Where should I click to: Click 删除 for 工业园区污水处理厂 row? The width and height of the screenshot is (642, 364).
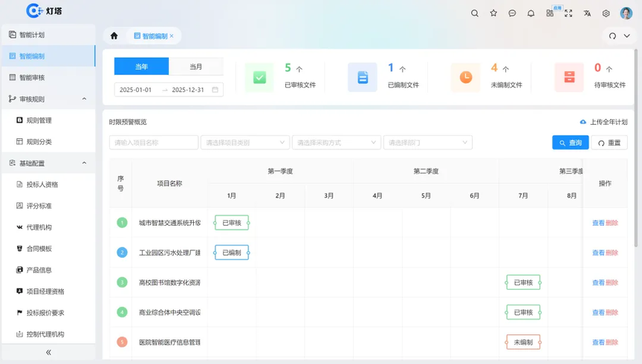(x=612, y=253)
